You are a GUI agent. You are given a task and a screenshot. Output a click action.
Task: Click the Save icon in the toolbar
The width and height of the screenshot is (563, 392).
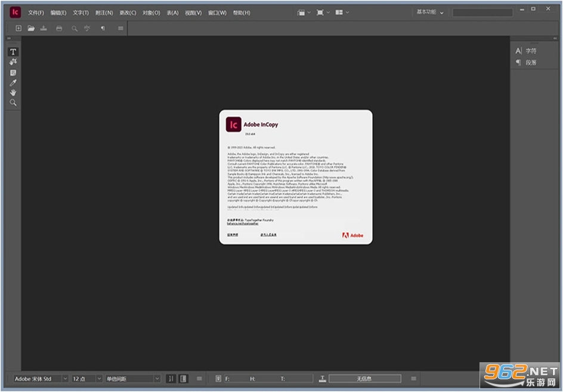click(44, 29)
